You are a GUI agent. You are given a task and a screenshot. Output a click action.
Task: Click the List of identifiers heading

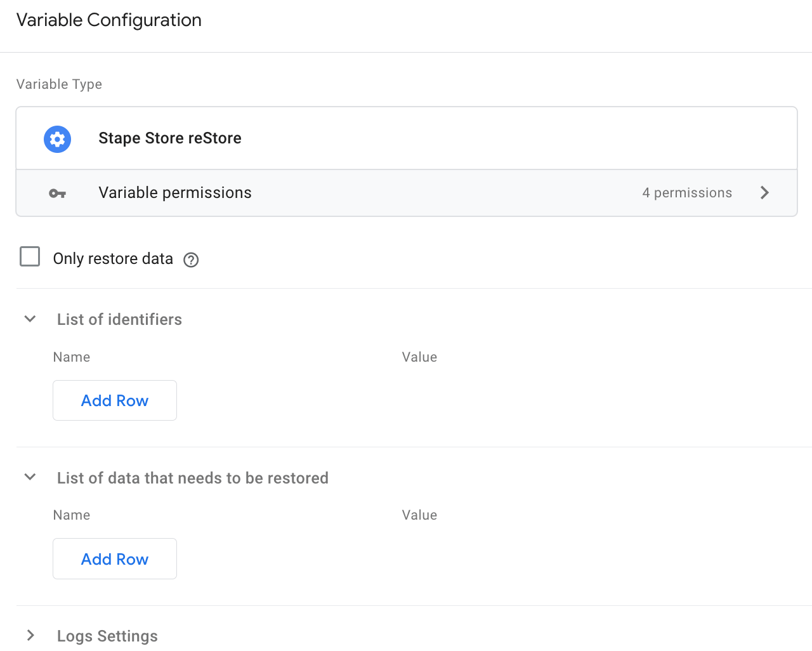119,319
